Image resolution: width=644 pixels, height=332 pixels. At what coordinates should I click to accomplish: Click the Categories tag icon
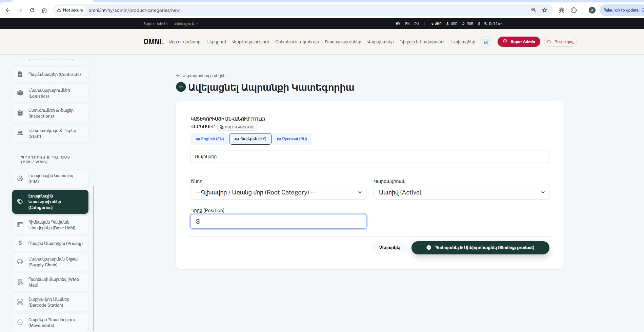click(x=20, y=202)
